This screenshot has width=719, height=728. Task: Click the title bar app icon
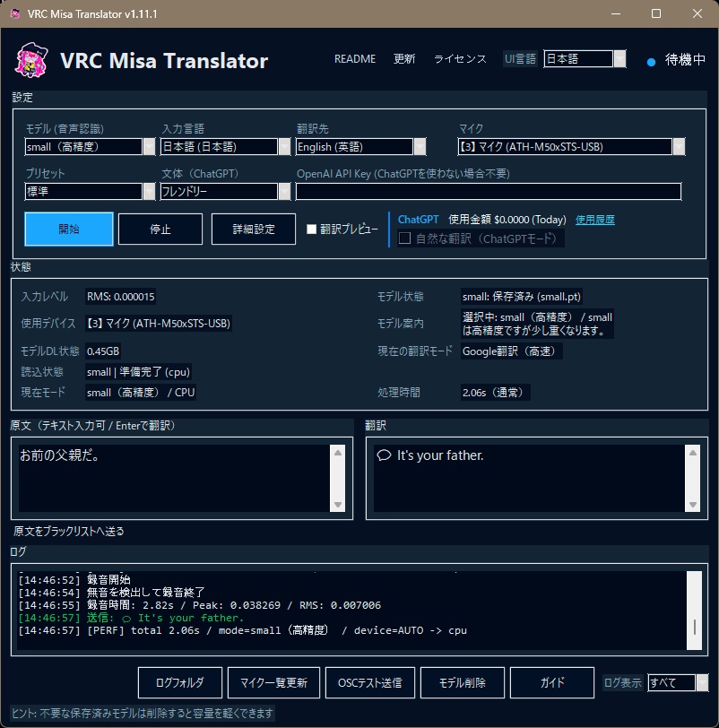coord(15,14)
